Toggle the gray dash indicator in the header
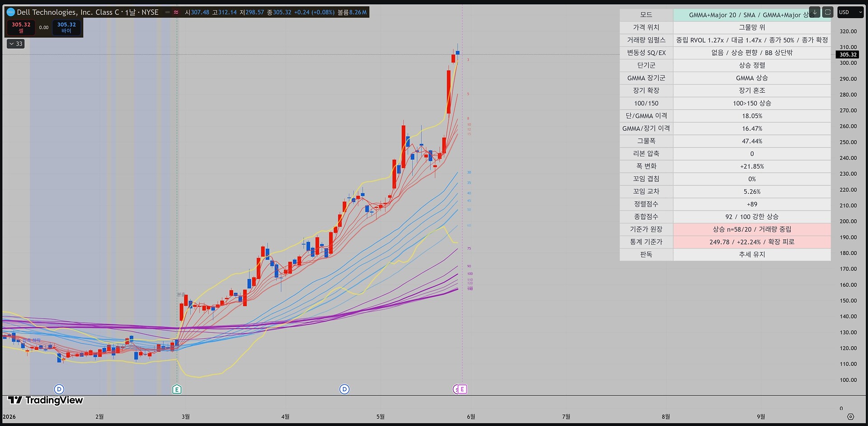Image resolution: width=868 pixels, height=426 pixels. click(167, 12)
